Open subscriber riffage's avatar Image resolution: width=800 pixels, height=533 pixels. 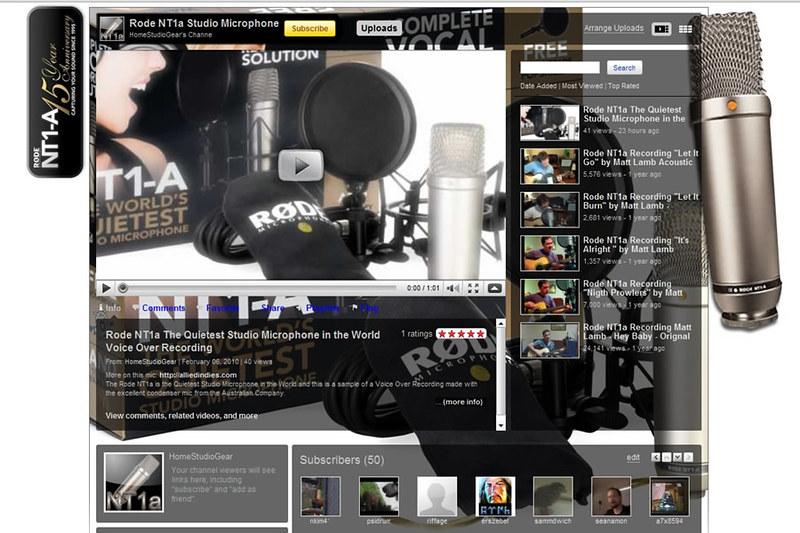click(437, 497)
